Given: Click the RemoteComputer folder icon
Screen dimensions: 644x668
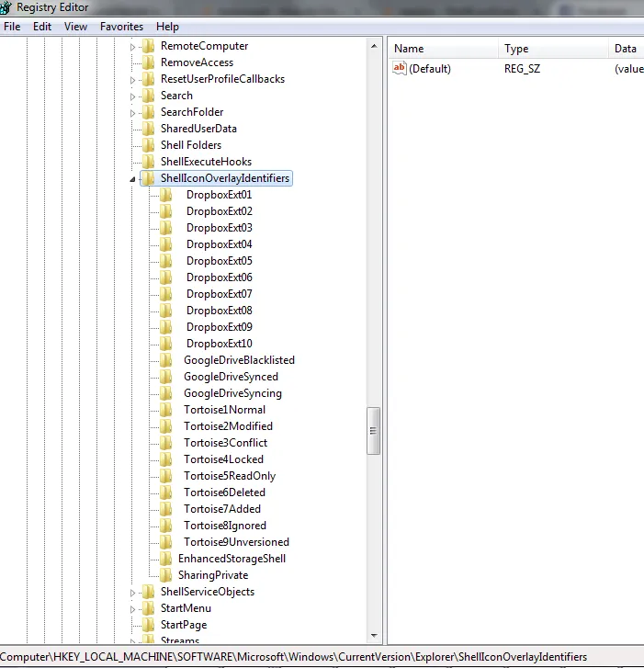Looking at the screenshot, I should coord(148,46).
